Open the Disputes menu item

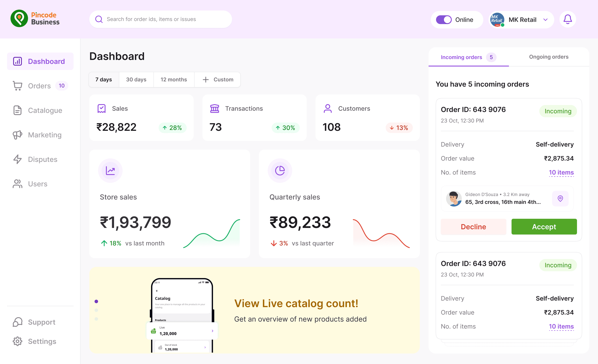[40, 159]
